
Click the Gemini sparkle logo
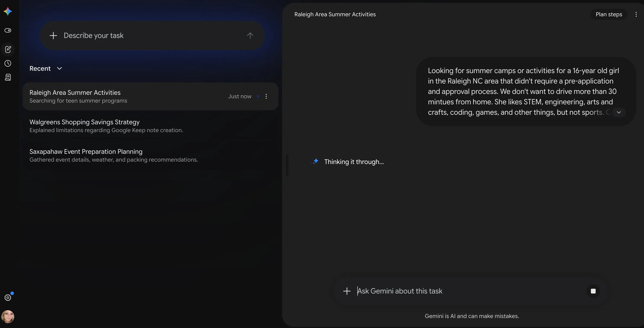[8, 11]
